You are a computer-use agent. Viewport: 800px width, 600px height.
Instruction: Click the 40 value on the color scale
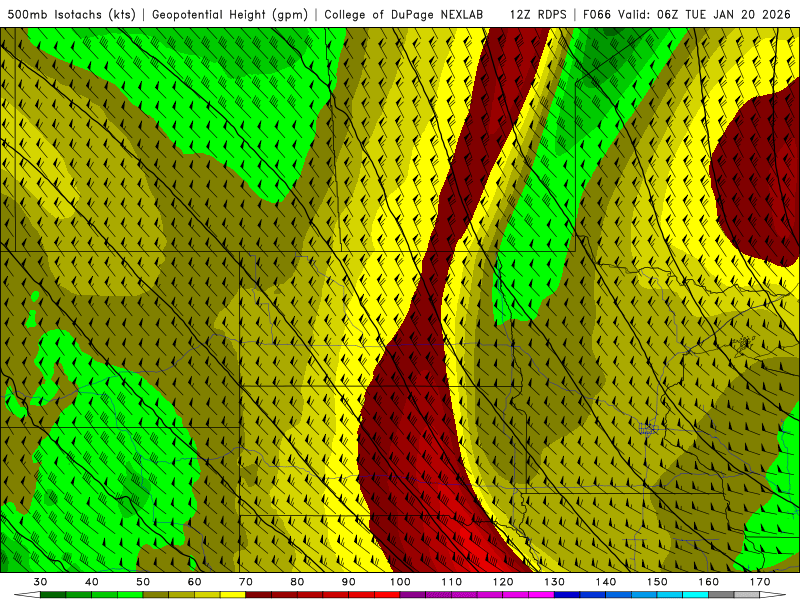coord(92,582)
